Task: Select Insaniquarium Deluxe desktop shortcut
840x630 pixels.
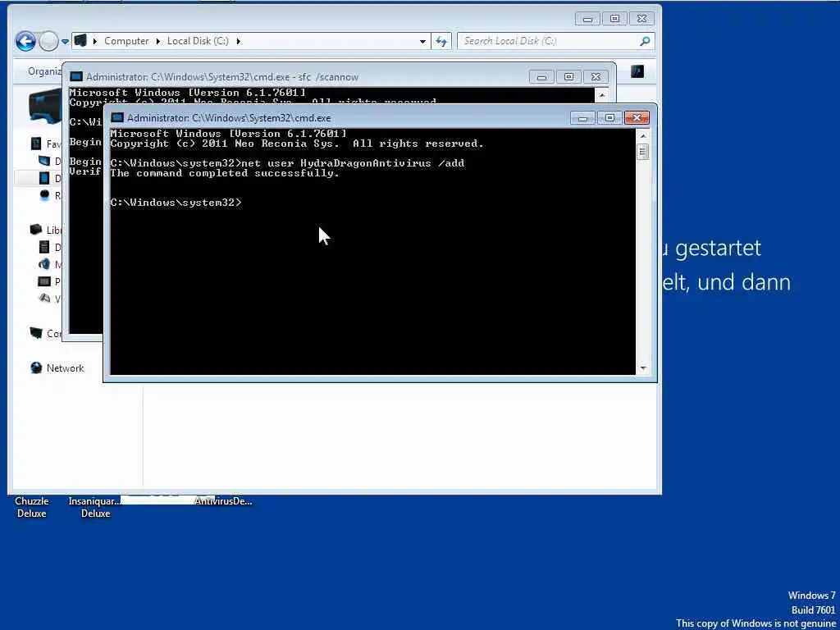Action: click(x=95, y=507)
